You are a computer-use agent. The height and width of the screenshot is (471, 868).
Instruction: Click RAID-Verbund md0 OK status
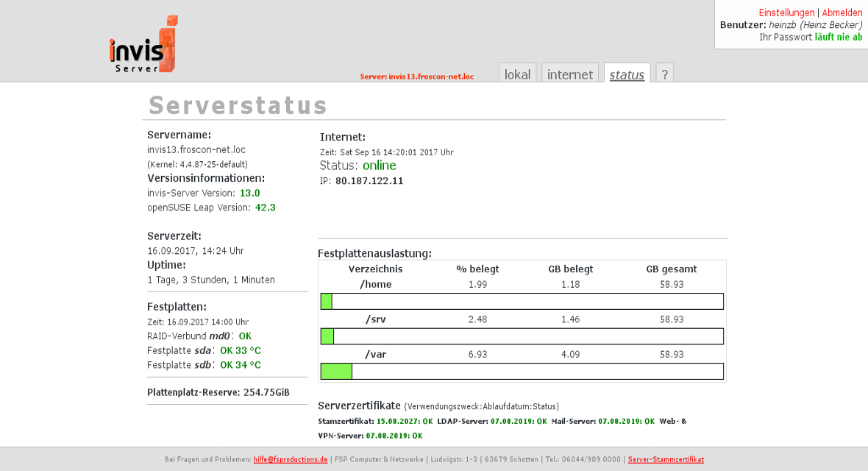point(245,336)
